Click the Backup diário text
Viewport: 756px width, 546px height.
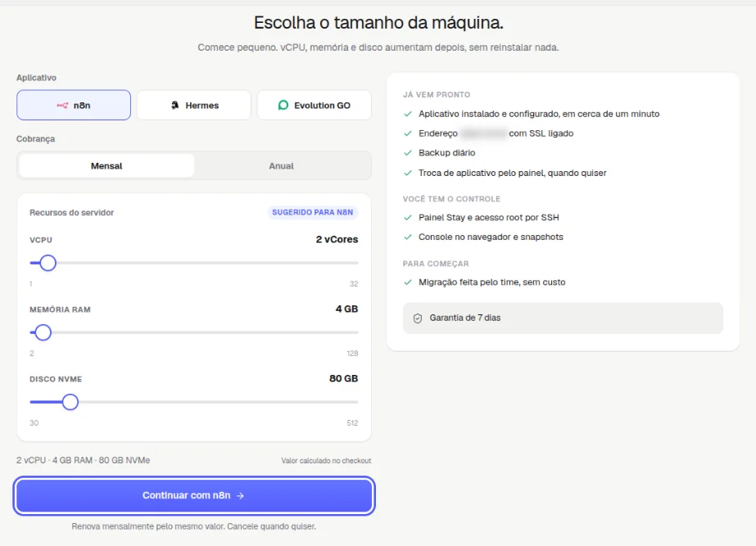coord(446,153)
